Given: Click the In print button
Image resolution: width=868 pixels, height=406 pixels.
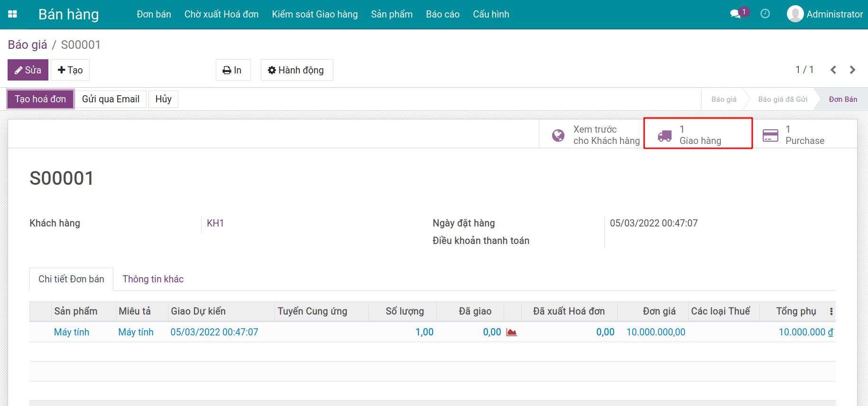Looking at the screenshot, I should point(232,70).
